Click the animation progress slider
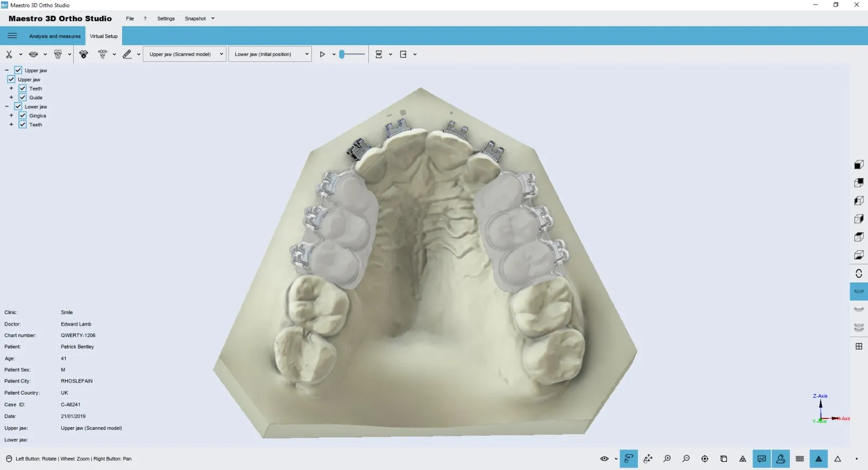This screenshot has height=470, width=868. pyautogui.click(x=353, y=54)
